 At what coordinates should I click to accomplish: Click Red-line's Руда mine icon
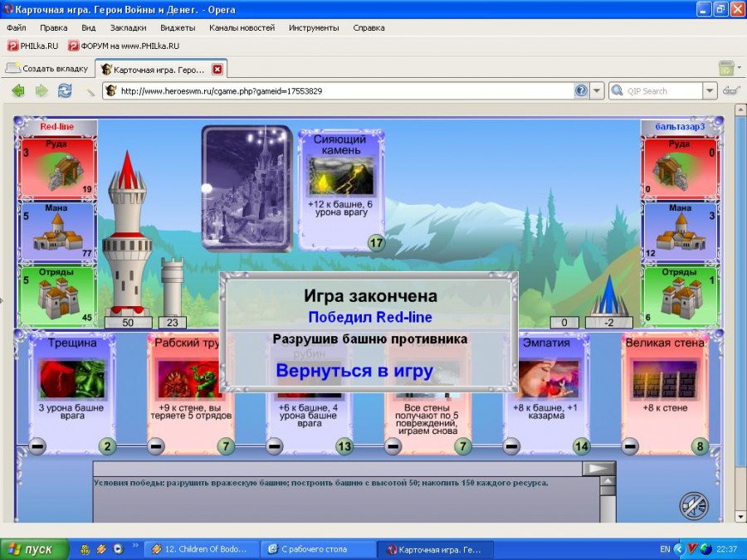66,173
